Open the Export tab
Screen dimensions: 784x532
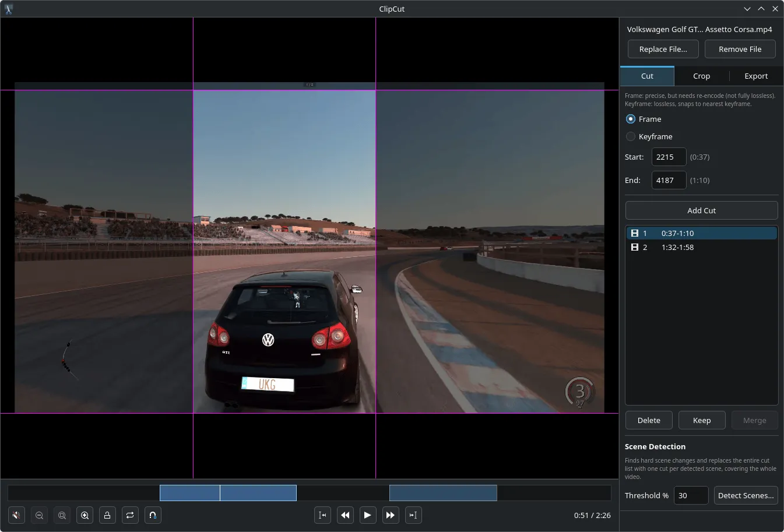tap(756, 76)
